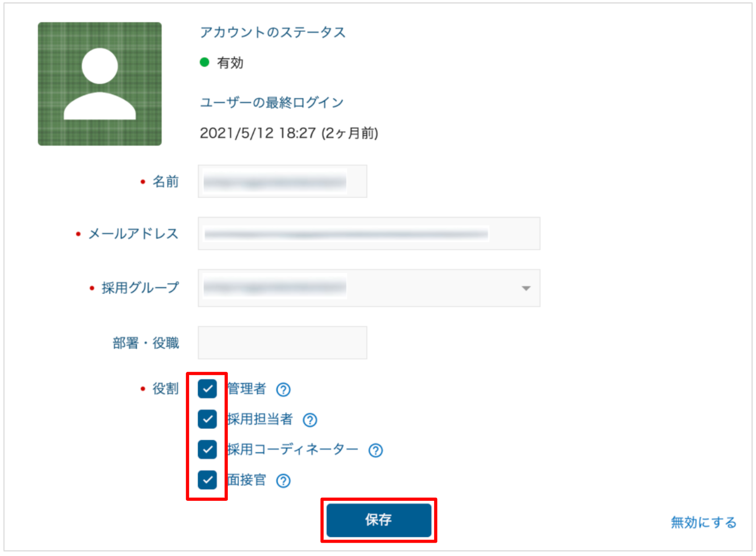Click the help icon next to 管理者
This screenshot has height=556, width=756.
click(x=283, y=389)
